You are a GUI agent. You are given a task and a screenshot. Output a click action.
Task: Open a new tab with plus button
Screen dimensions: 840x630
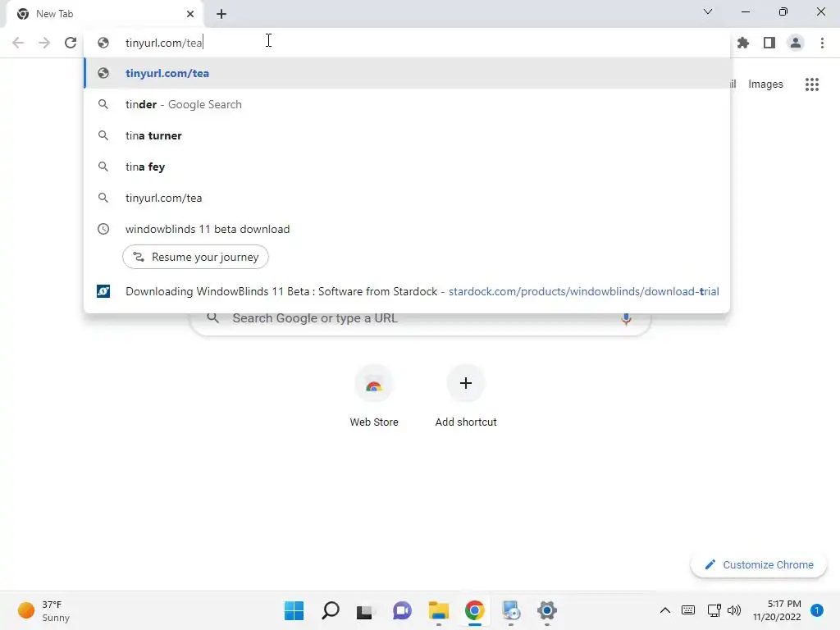(221, 14)
